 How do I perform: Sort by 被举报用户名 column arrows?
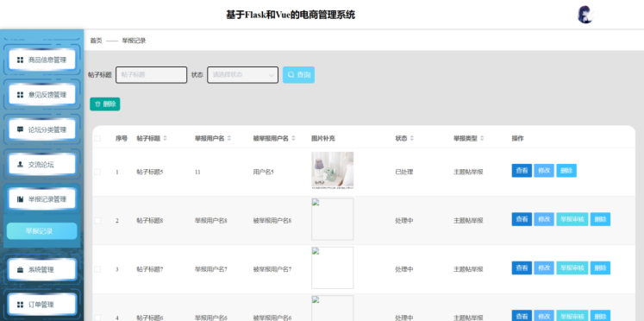[293, 139]
